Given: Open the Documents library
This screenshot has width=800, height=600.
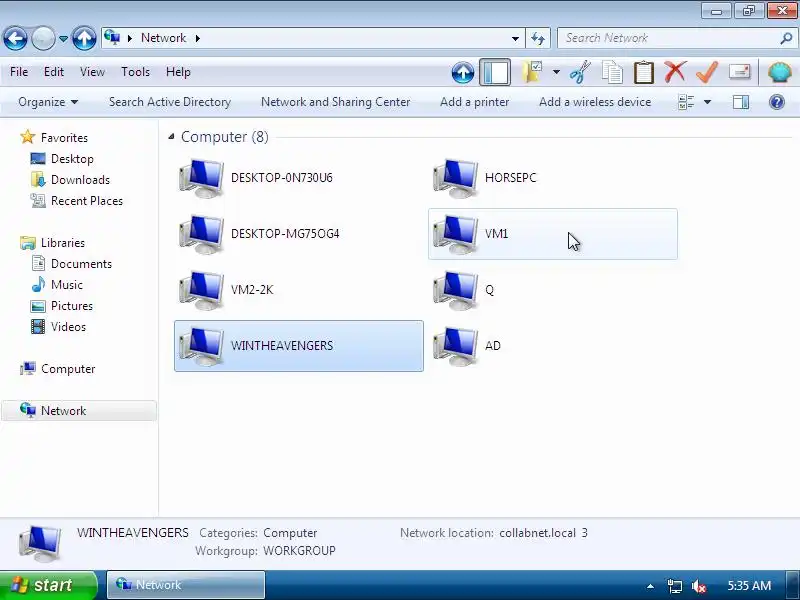Looking at the screenshot, I should click(81, 264).
